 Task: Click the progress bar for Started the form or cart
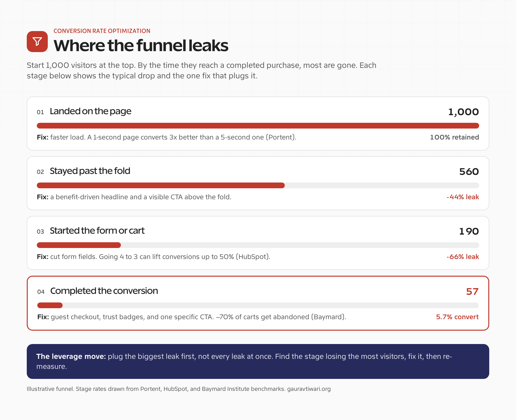tap(258, 245)
